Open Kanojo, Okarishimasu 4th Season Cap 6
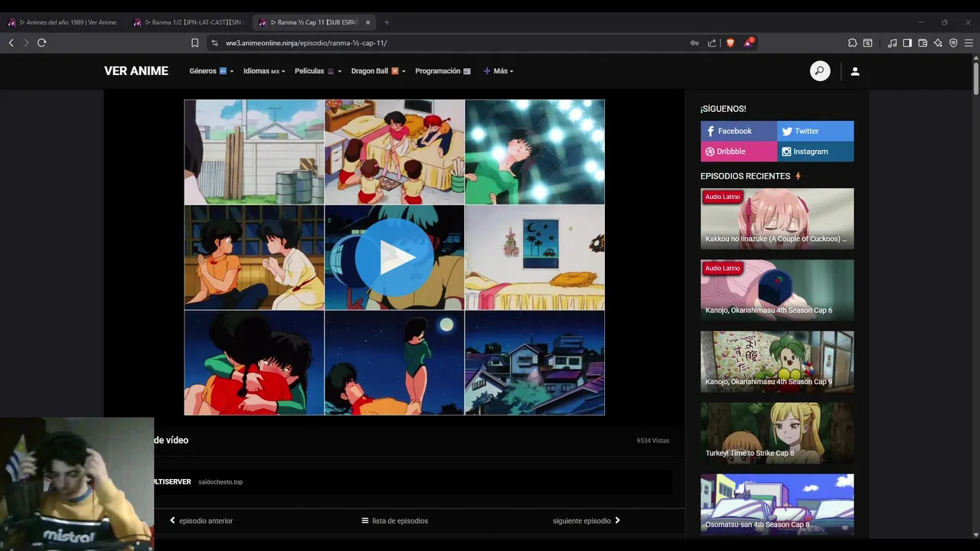The height and width of the screenshot is (551, 980). (x=777, y=290)
